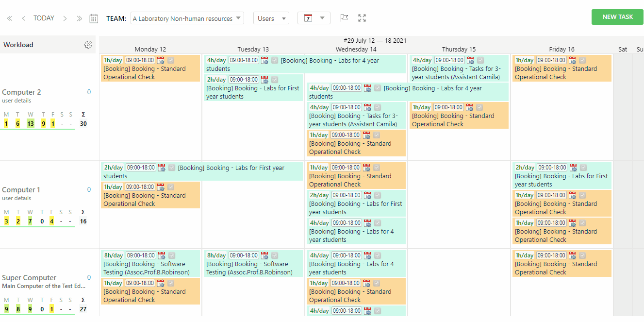This screenshot has width=644, height=322.
Task: Open user details under Computer 2
Action: [x=17, y=101]
